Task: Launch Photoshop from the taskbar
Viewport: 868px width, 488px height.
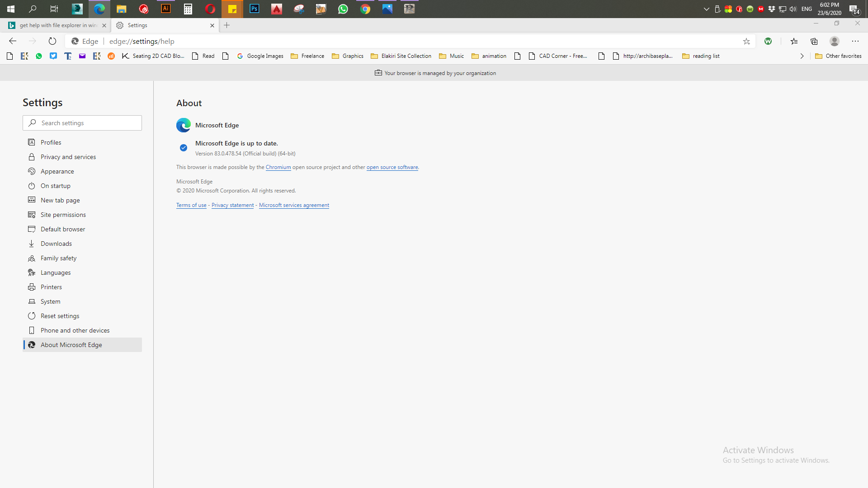Action: [255, 9]
